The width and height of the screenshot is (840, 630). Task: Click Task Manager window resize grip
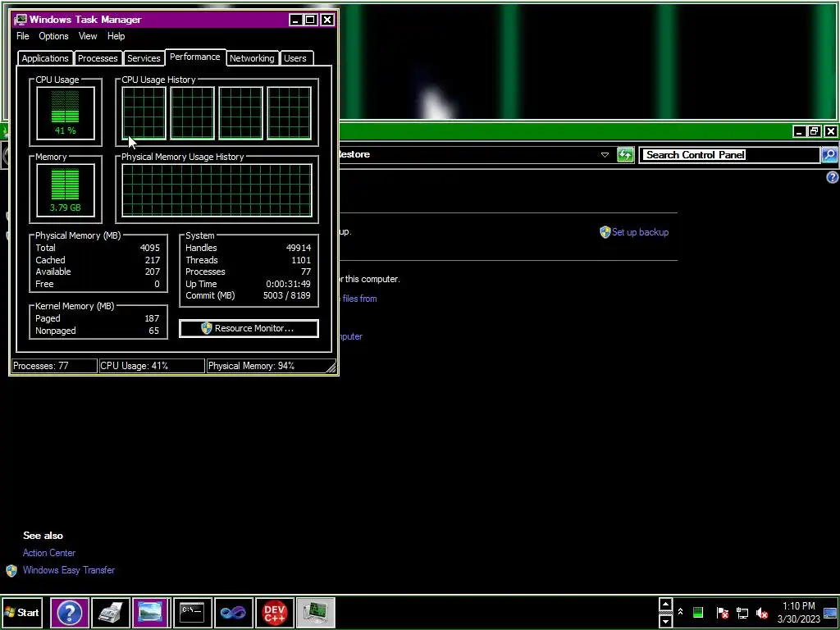click(331, 367)
